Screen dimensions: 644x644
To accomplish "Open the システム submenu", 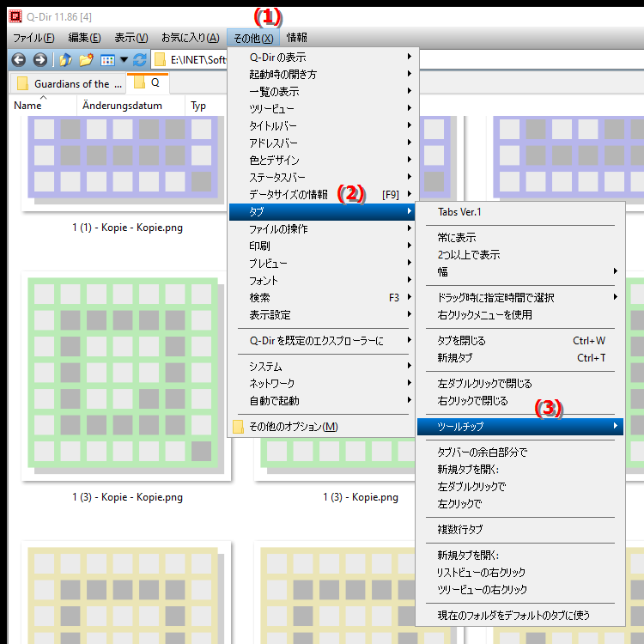I will tap(323, 366).
